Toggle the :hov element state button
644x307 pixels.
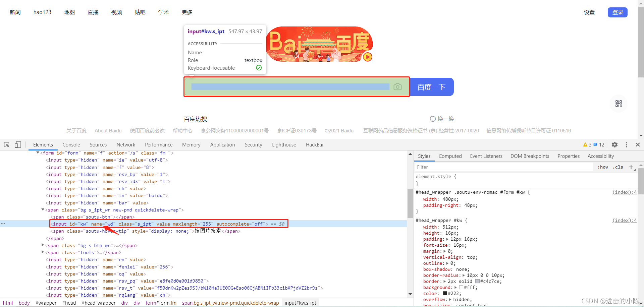[x=603, y=167]
